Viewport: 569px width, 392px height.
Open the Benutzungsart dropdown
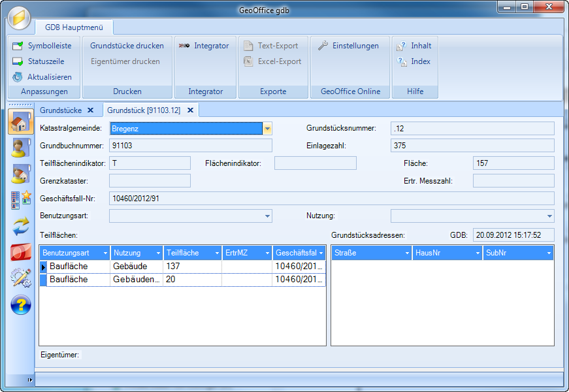pos(268,216)
